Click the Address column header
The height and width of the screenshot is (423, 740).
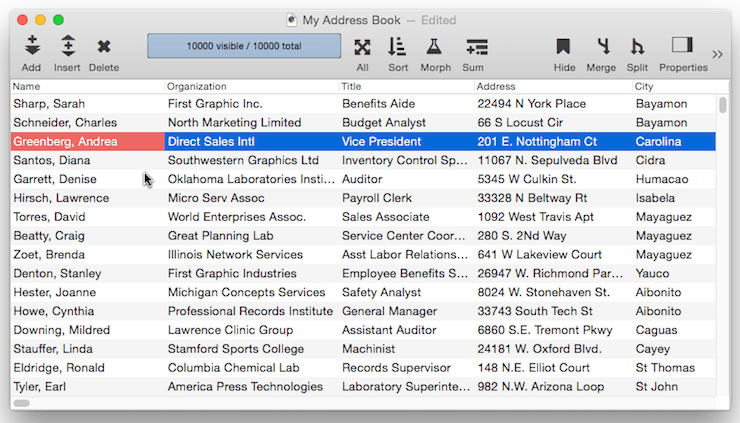553,86
